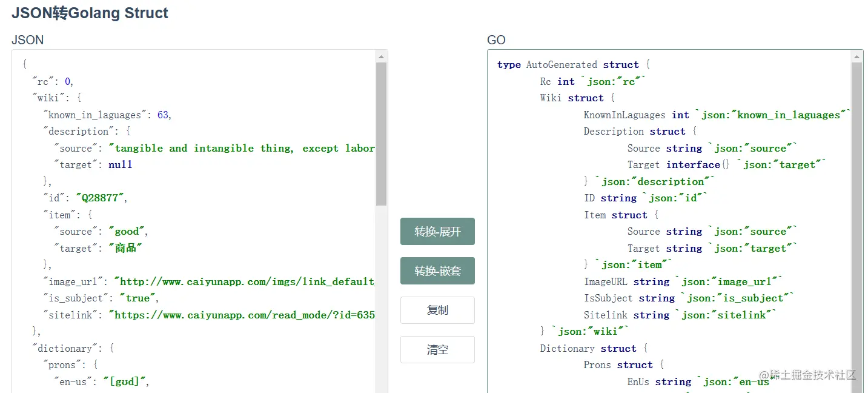Click the } json:"wiki" closing line
The image size is (868, 393).
585,331
